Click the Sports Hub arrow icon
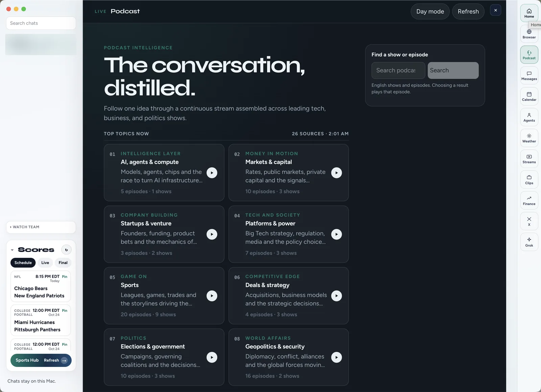The width and height of the screenshot is (541, 392). click(x=64, y=361)
